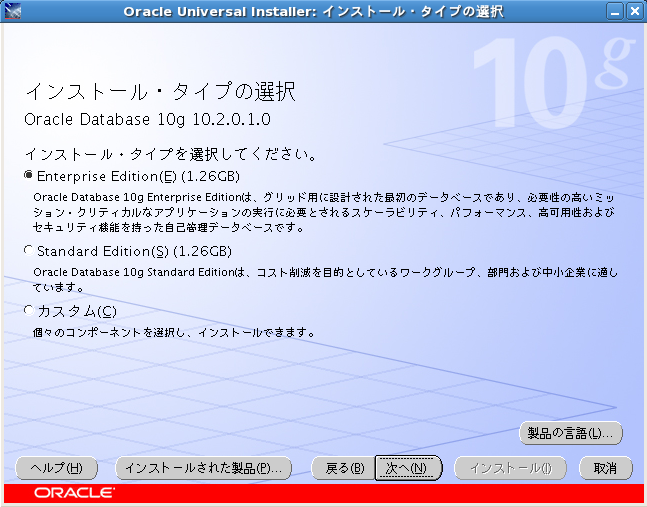Image resolution: width=647 pixels, height=507 pixels.
Task: Go back with 戻る(B) button
Action: click(x=343, y=468)
